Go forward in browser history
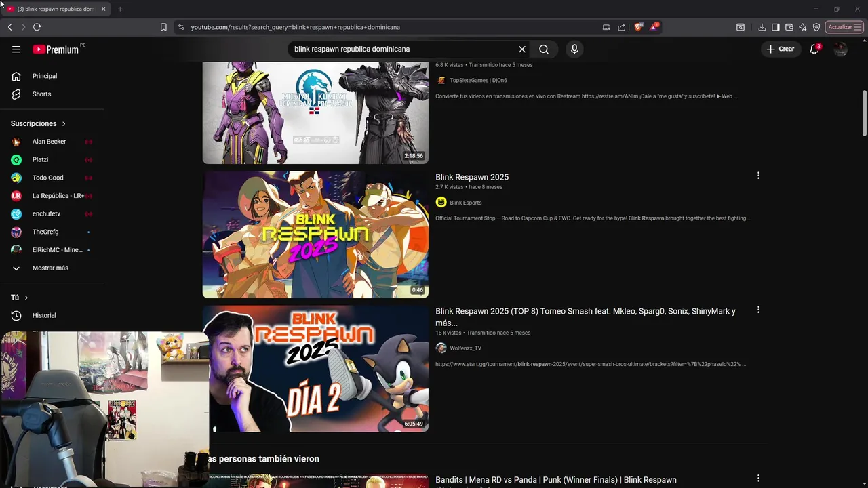The image size is (868, 488). click(23, 27)
